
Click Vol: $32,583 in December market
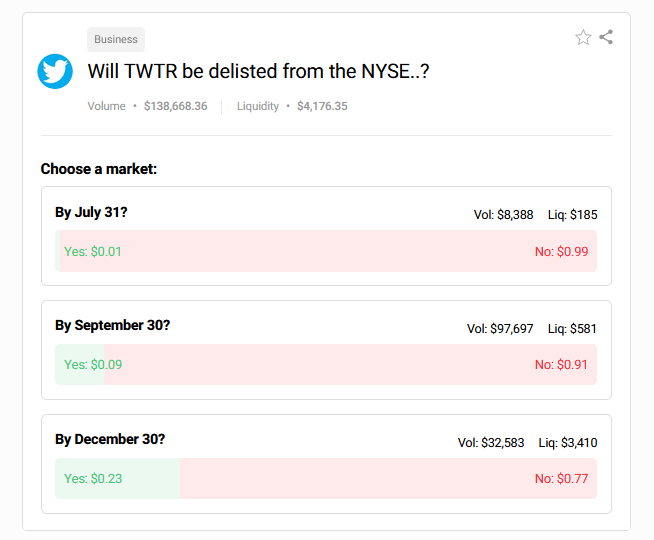[x=491, y=442]
